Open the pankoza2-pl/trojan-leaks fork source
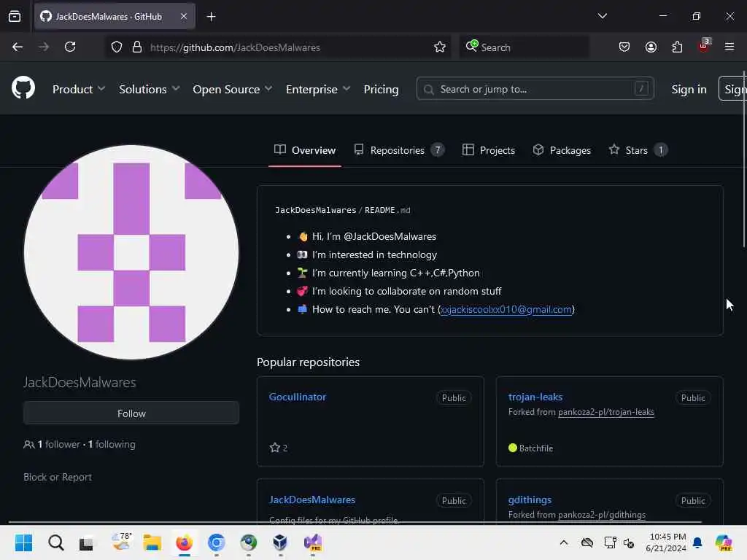 point(606,412)
